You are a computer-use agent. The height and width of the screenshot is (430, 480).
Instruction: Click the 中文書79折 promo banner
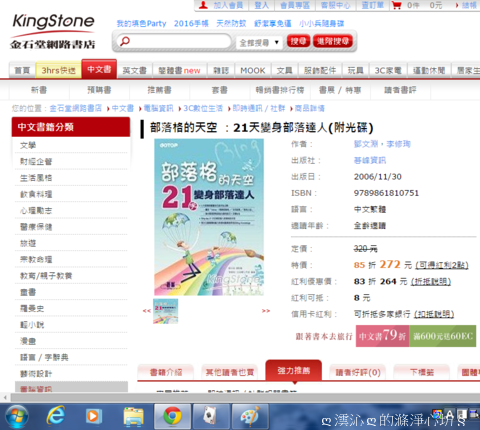click(x=382, y=336)
